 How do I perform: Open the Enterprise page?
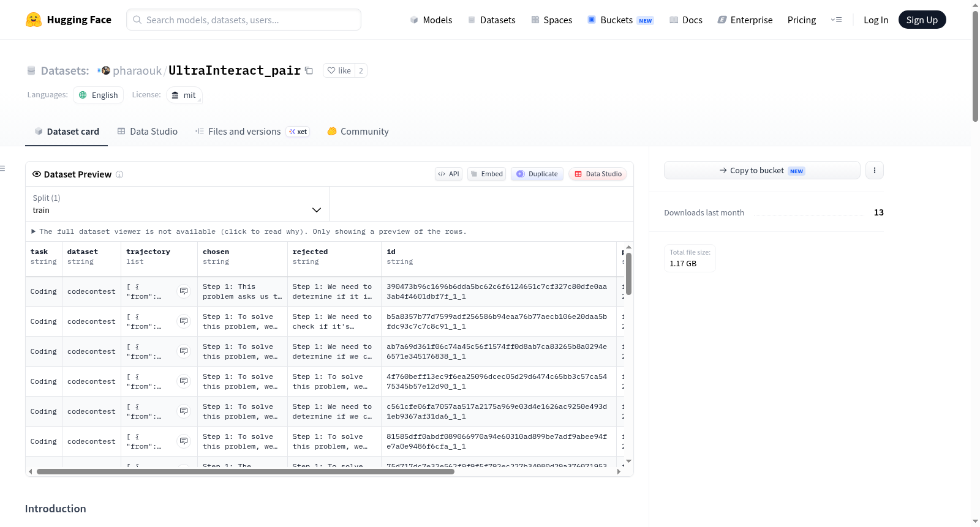point(745,20)
